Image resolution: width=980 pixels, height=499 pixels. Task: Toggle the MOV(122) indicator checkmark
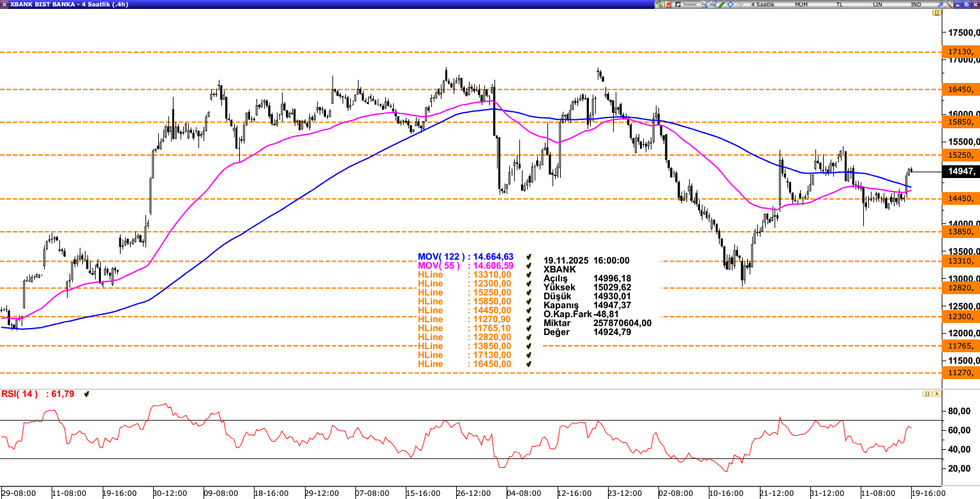click(x=528, y=257)
